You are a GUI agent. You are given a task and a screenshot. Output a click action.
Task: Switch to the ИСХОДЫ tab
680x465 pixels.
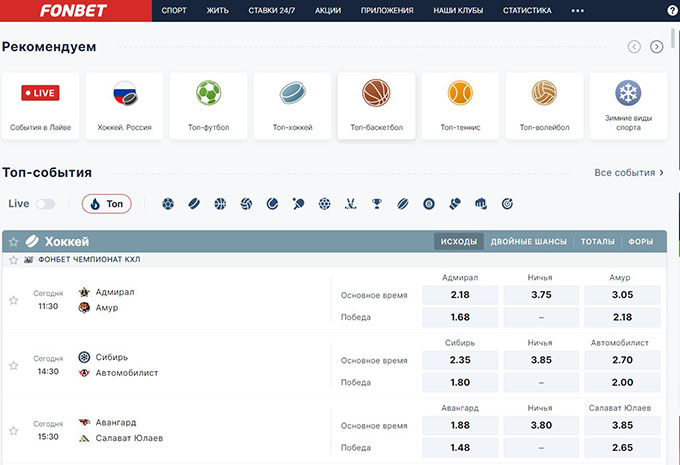point(459,242)
